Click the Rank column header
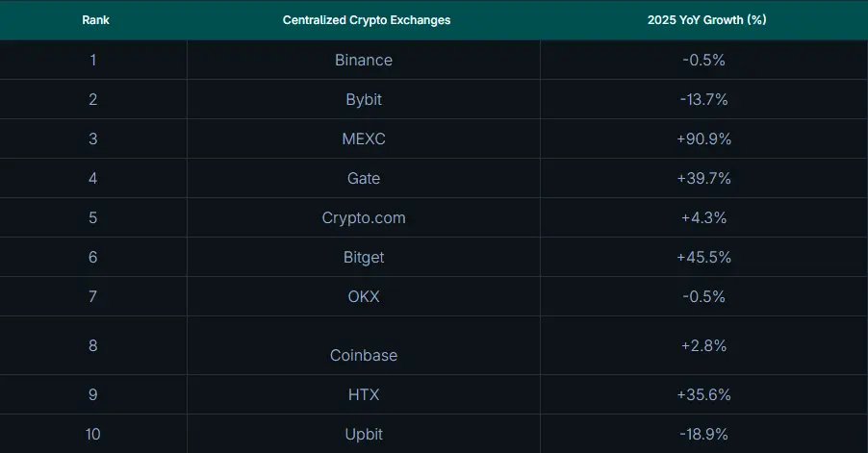This screenshot has height=453, width=868. (95, 20)
